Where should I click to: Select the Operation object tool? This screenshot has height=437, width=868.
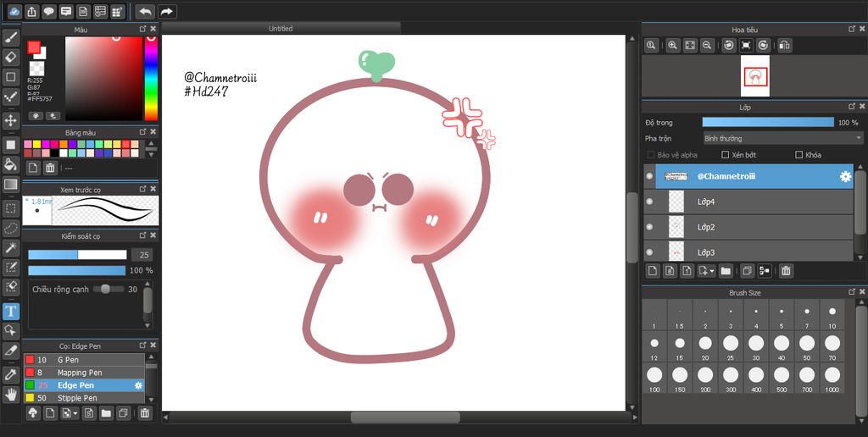[11, 331]
